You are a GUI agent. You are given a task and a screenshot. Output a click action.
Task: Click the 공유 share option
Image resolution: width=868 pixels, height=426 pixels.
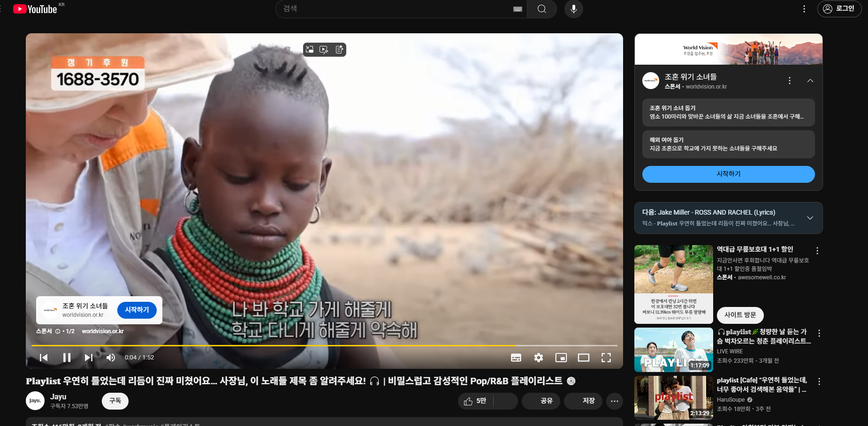click(541, 401)
